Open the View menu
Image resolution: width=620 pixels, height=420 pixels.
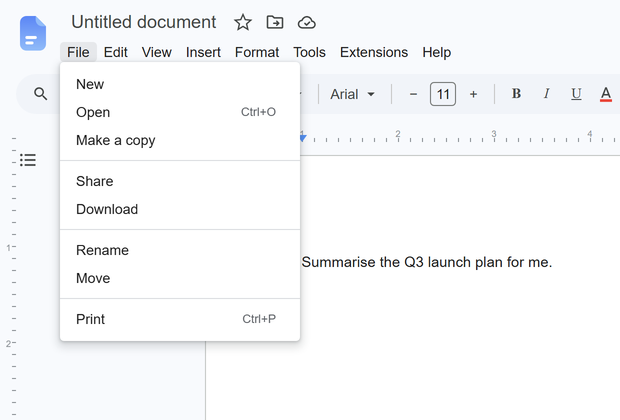(x=157, y=52)
